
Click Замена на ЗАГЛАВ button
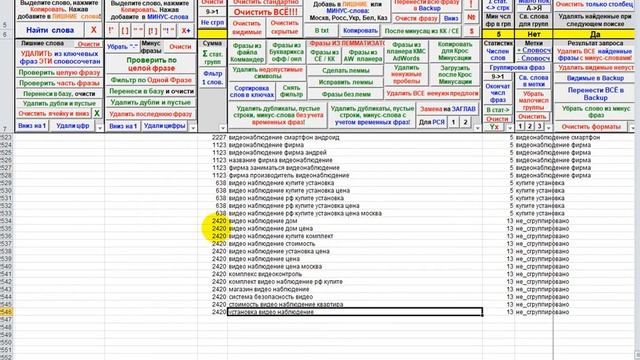point(448,109)
